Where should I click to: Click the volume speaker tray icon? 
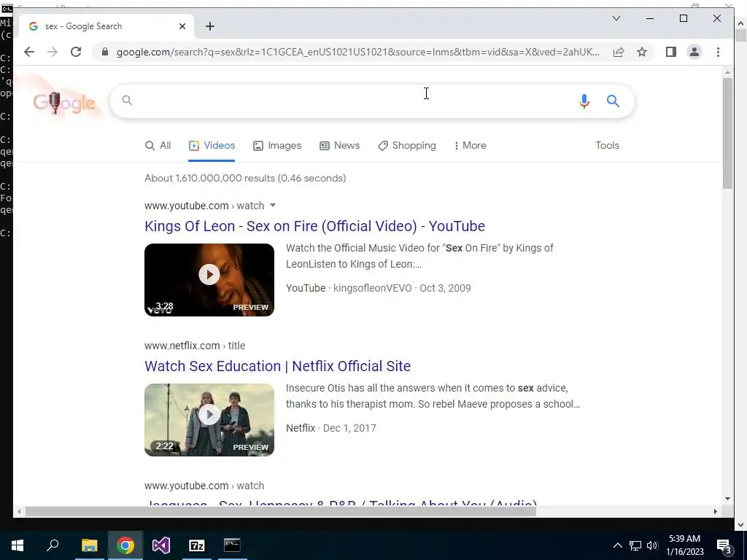click(652, 545)
